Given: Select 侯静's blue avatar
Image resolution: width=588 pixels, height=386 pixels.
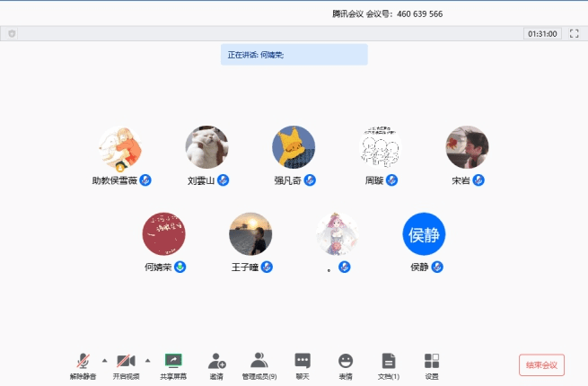Looking at the screenshot, I should [424, 234].
